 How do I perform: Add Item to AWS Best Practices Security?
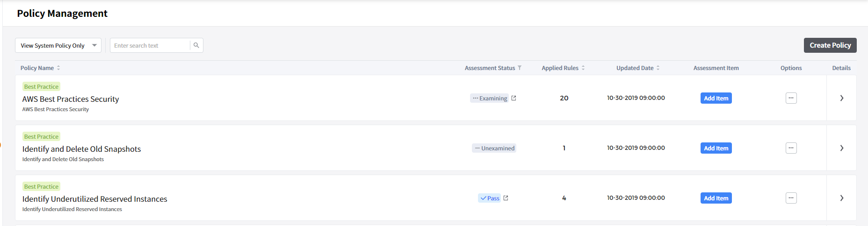click(x=716, y=98)
